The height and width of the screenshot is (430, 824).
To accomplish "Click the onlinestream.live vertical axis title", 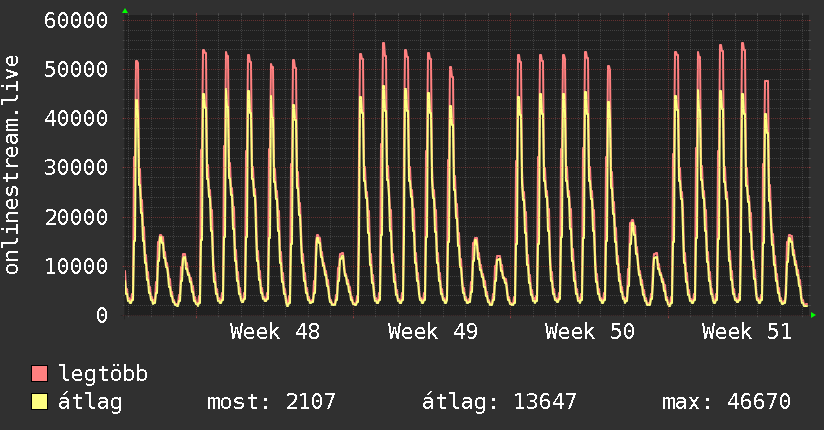I will pyautogui.click(x=11, y=165).
